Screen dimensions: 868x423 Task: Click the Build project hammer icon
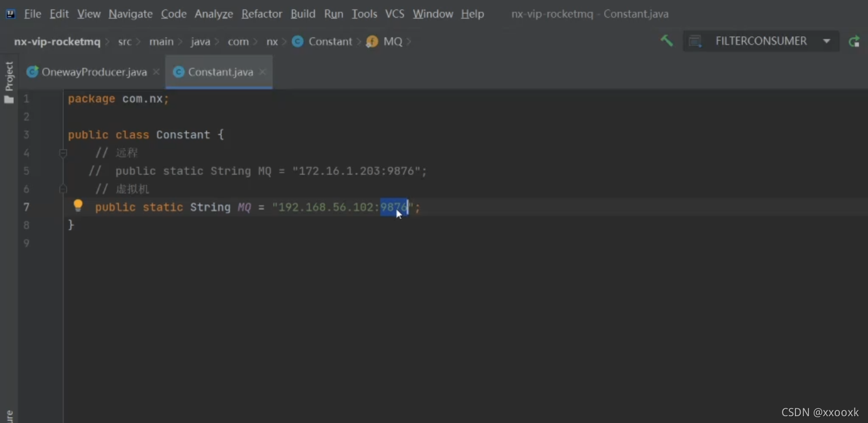667,41
